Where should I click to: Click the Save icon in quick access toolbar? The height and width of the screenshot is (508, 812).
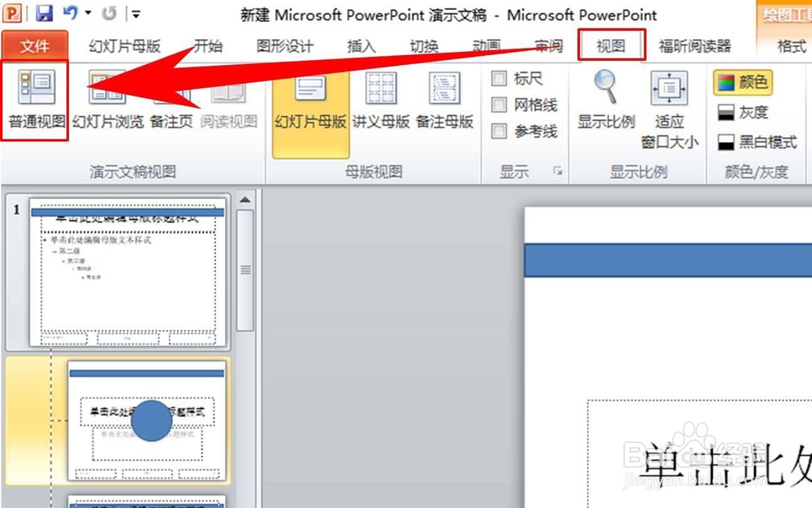pyautogui.click(x=45, y=12)
